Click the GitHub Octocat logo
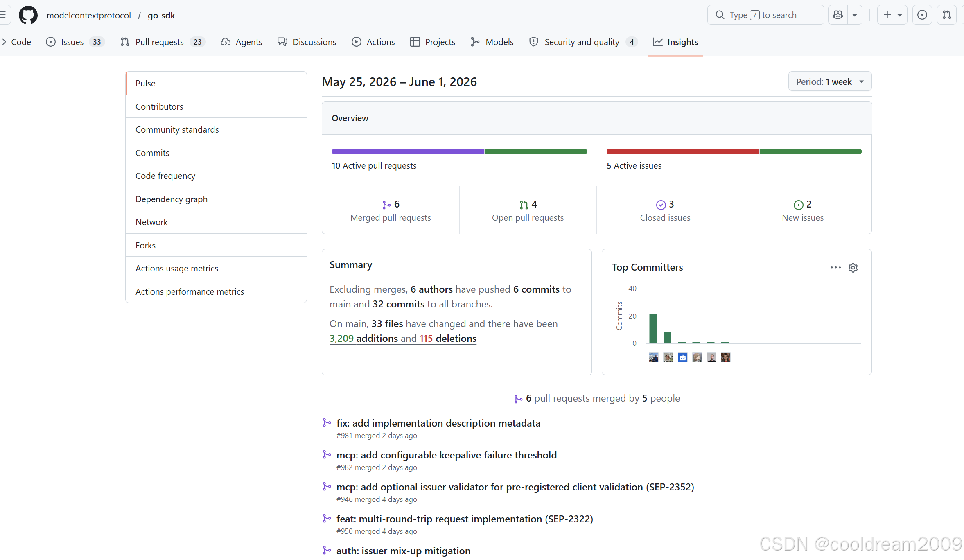Image resolution: width=964 pixels, height=560 pixels. coord(28,15)
